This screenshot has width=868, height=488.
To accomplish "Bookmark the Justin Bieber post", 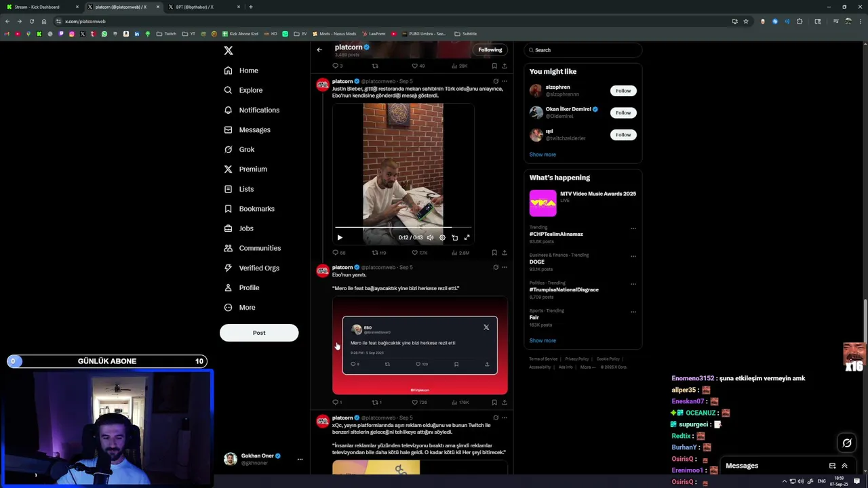I will [x=494, y=253].
